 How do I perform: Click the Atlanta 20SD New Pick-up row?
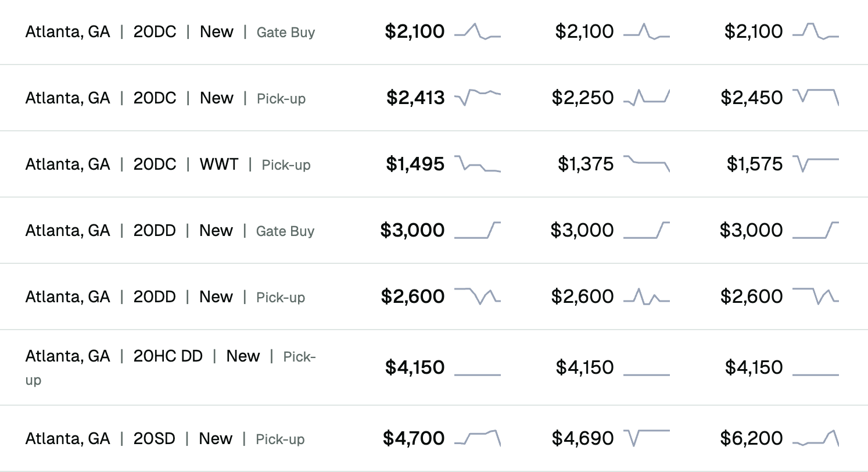(164, 439)
